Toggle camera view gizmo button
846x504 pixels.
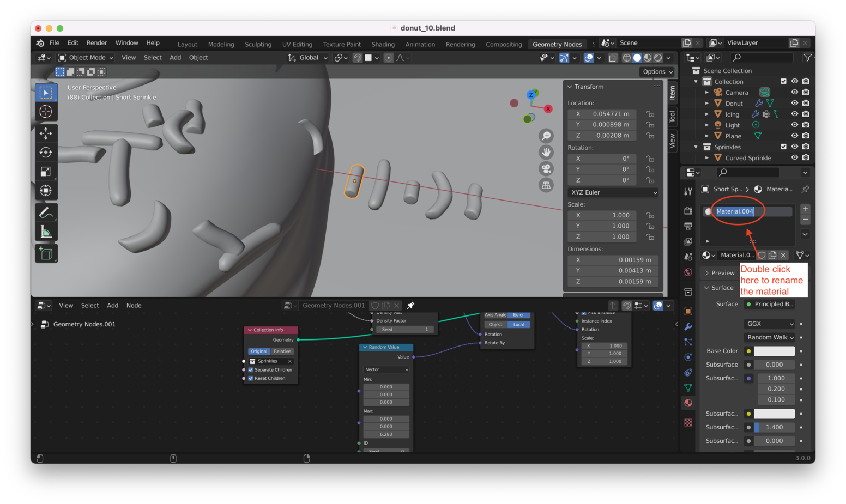pyautogui.click(x=546, y=169)
